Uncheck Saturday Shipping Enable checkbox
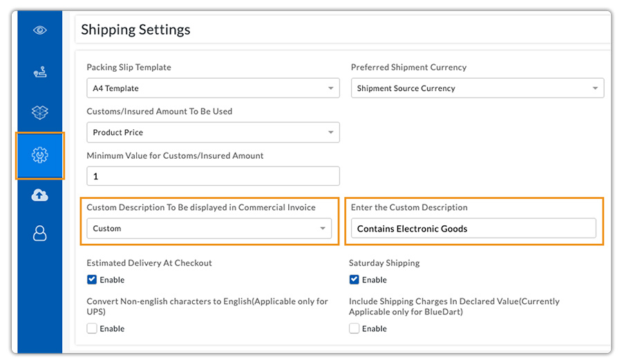Viewport: 622px width, 364px height. coord(355,280)
